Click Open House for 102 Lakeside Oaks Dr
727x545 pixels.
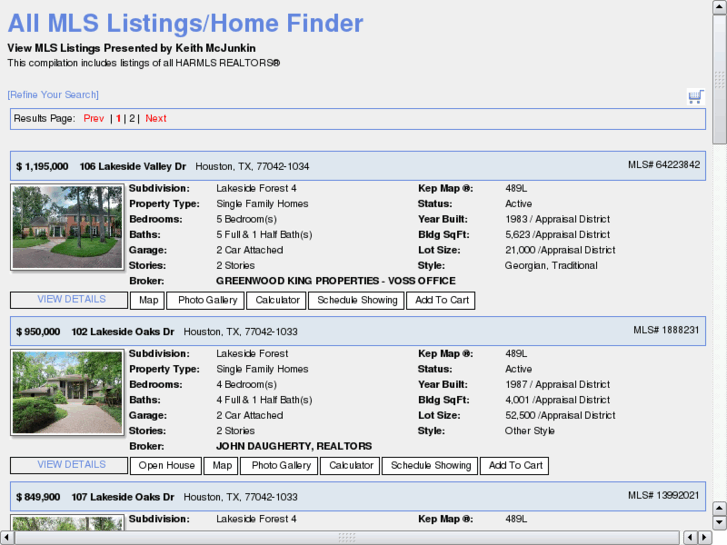pos(166,465)
